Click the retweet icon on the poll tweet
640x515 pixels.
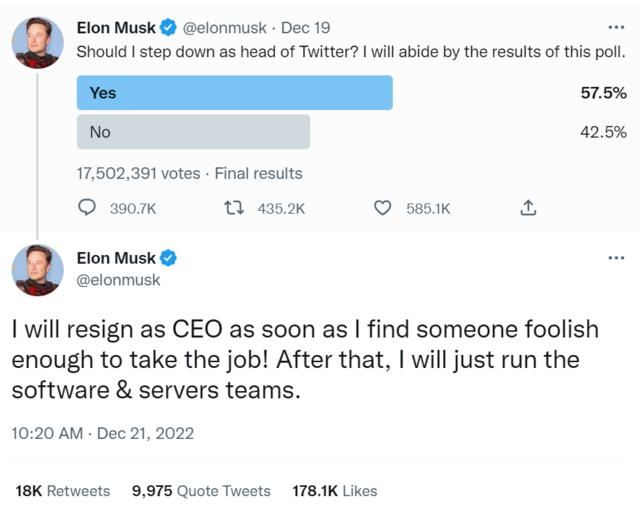click(x=234, y=208)
